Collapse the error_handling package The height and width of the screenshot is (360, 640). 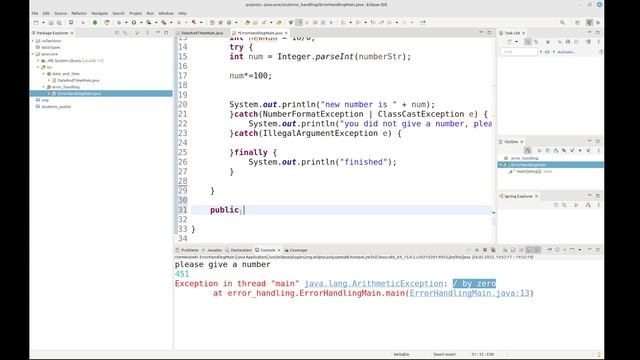click(x=44, y=87)
